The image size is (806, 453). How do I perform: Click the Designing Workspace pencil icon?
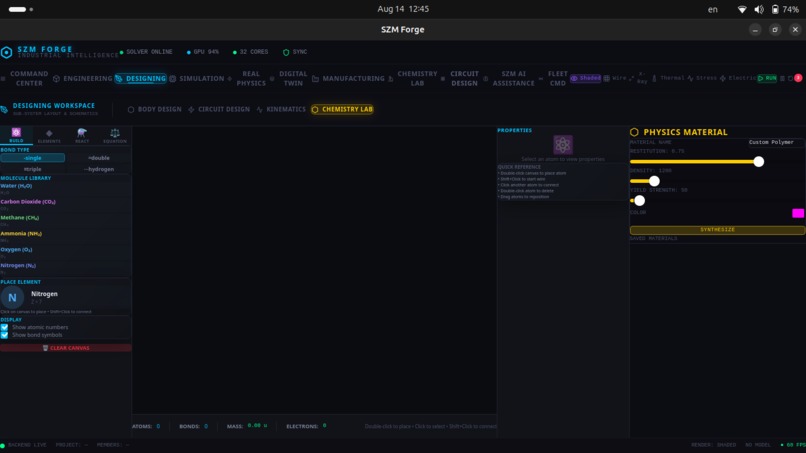pos(4,109)
